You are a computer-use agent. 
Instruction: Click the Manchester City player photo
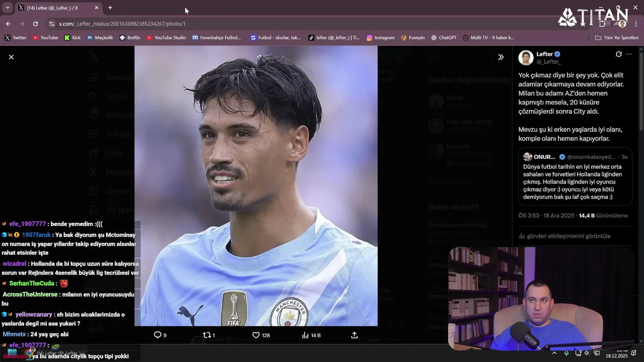coord(256,186)
